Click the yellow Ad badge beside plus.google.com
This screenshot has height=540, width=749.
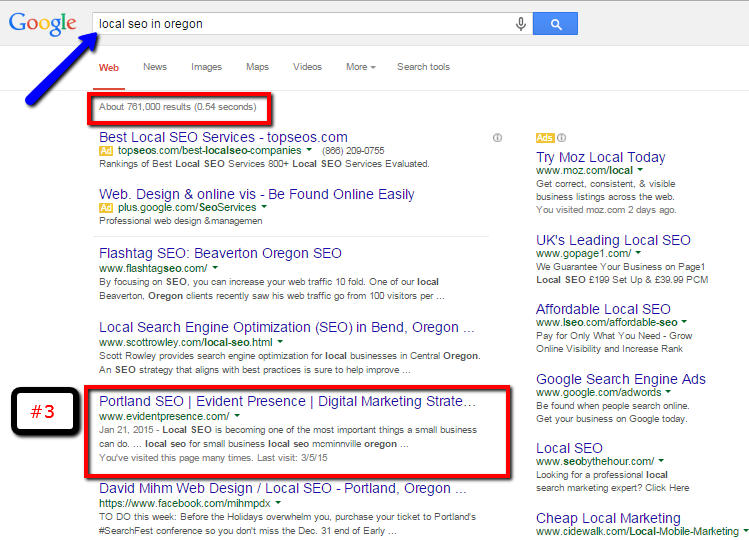pos(106,207)
